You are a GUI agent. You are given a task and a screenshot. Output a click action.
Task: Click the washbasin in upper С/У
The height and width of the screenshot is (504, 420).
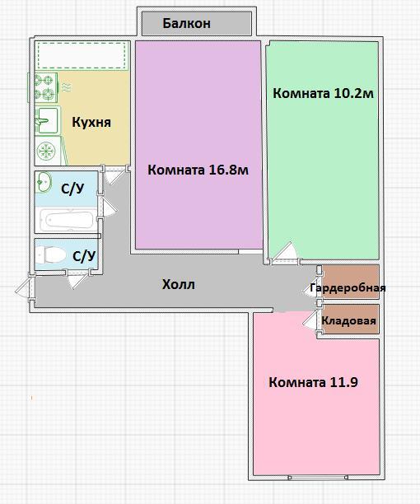43,182
